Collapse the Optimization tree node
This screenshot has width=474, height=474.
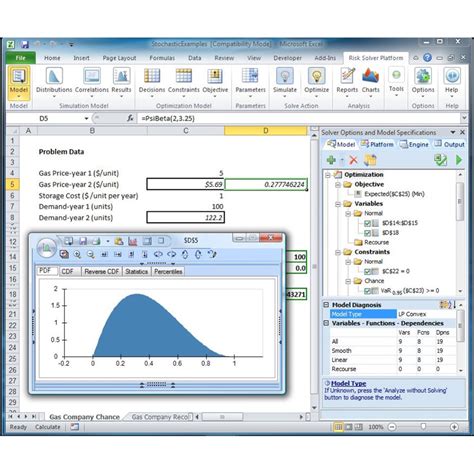pos(328,175)
